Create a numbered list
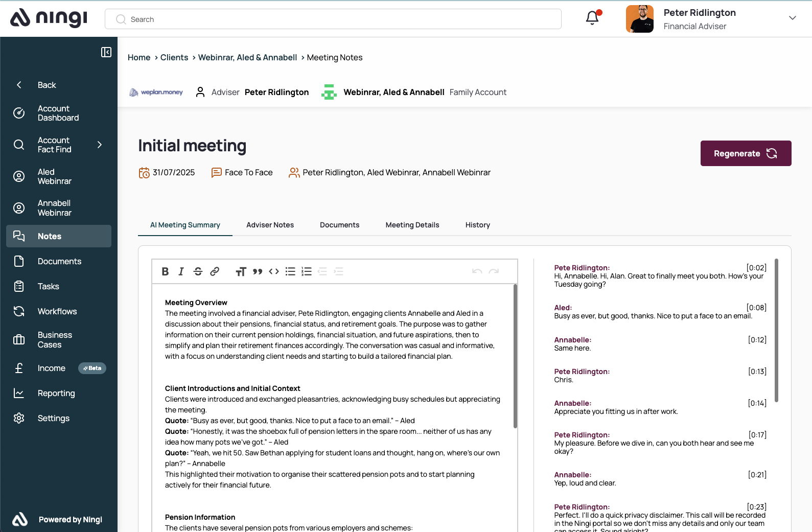Viewport: 812px width, 532px height. [x=307, y=271]
